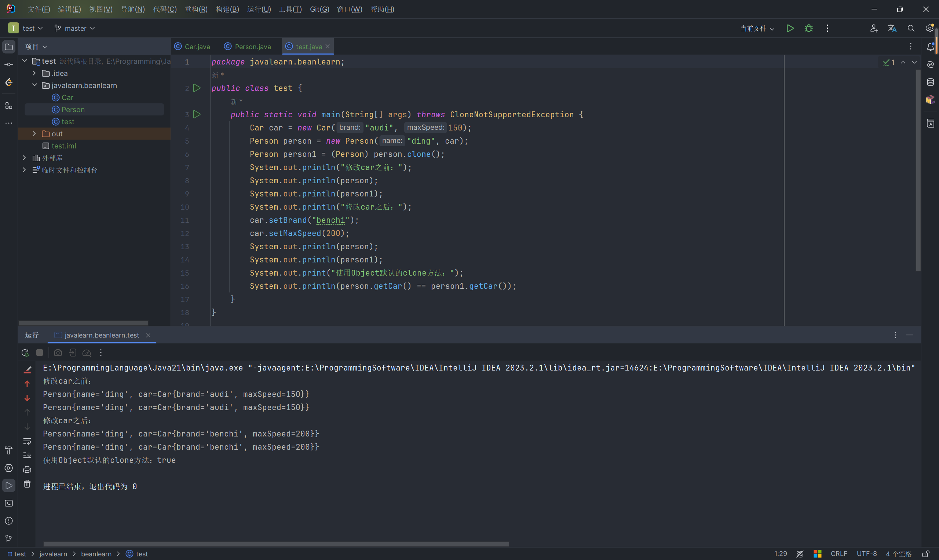Expand the out folder in project tree
Image resolution: width=939 pixels, height=560 pixels.
(x=34, y=133)
